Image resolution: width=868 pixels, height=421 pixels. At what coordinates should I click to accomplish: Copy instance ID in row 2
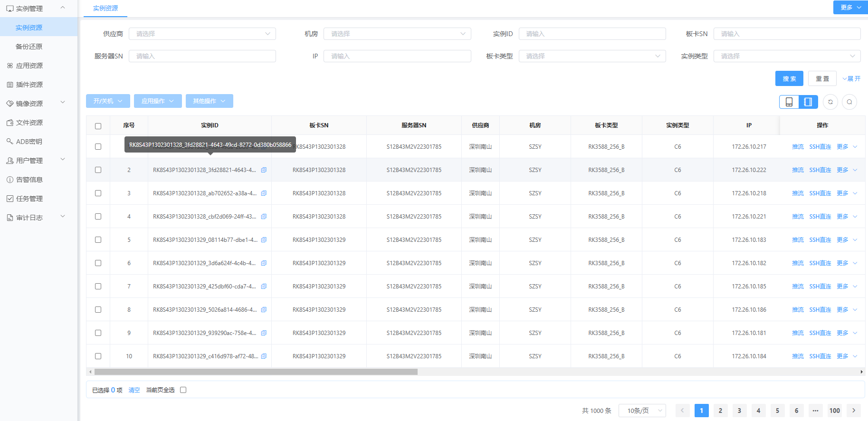pos(264,170)
